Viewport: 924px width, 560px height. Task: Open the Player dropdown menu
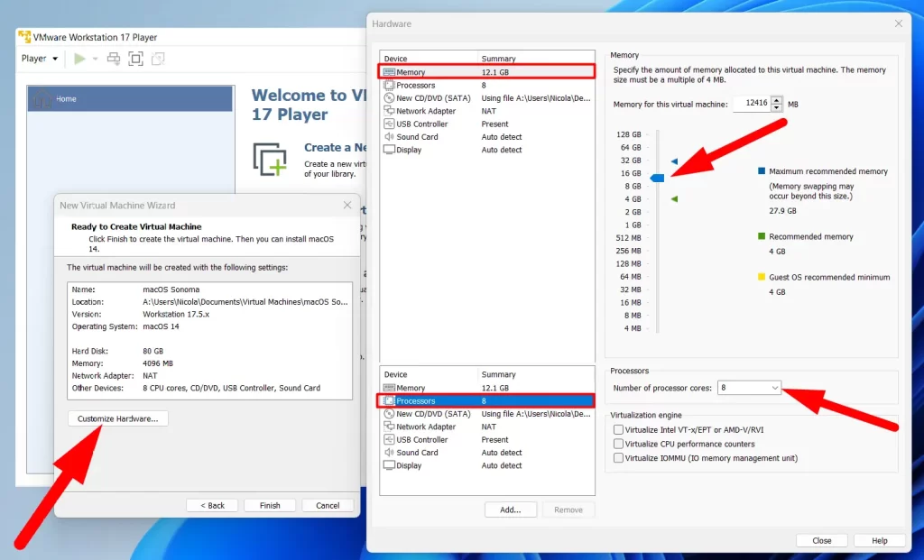coord(40,59)
